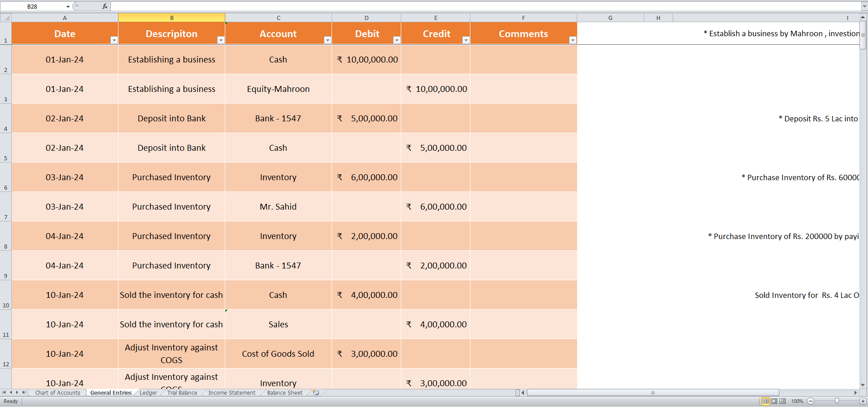Click inside the formula bar input

click(x=485, y=6)
